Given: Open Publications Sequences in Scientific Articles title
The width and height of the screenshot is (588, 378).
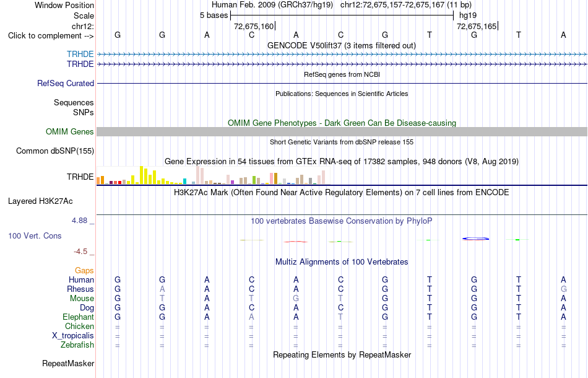Looking at the screenshot, I should coord(342,94).
